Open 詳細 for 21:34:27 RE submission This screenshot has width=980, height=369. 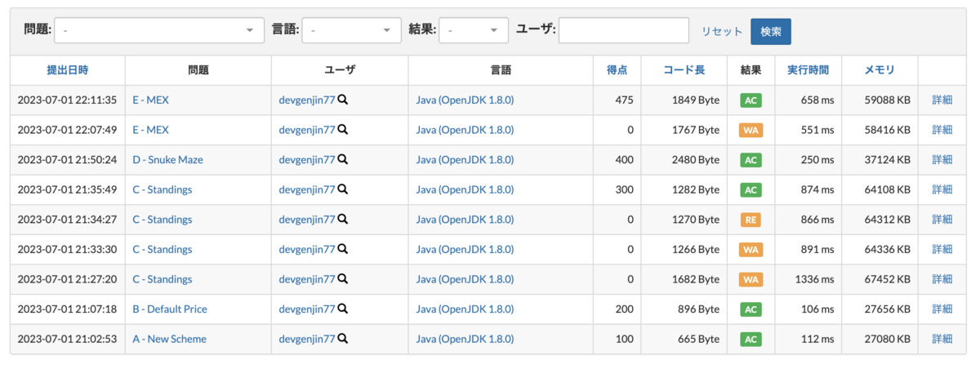click(x=942, y=220)
